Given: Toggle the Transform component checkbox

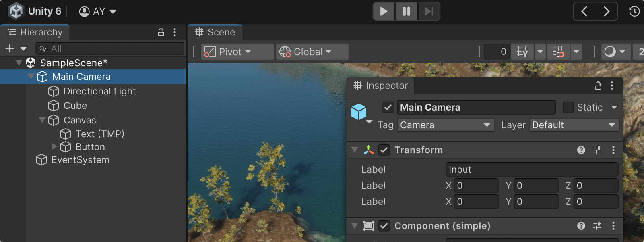Looking at the screenshot, I should click(x=384, y=150).
